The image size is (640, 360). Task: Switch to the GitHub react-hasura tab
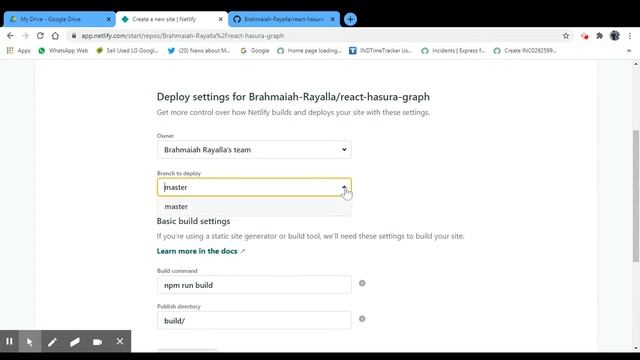tap(284, 19)
